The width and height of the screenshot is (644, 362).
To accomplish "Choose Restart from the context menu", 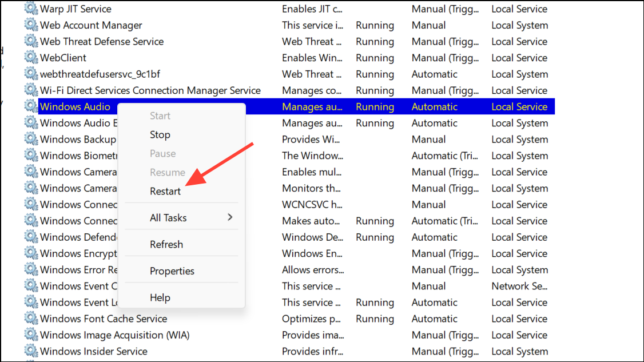I will coord(165,192).
